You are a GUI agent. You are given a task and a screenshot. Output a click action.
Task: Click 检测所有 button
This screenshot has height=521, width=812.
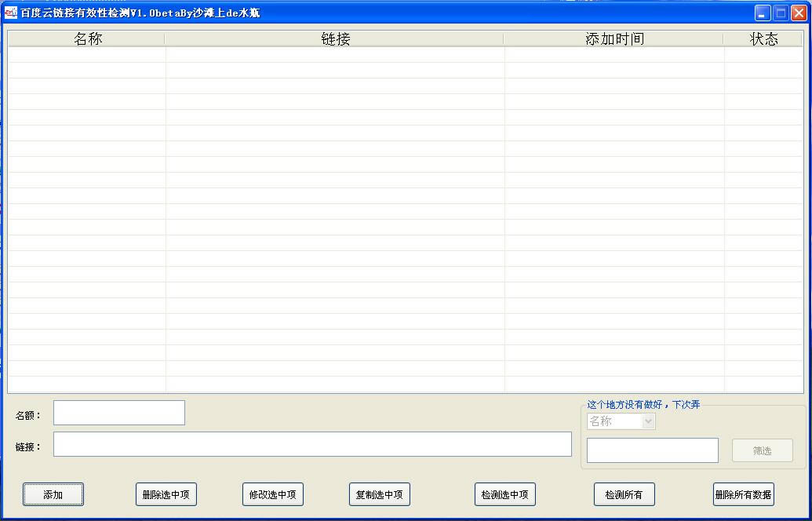624,494
